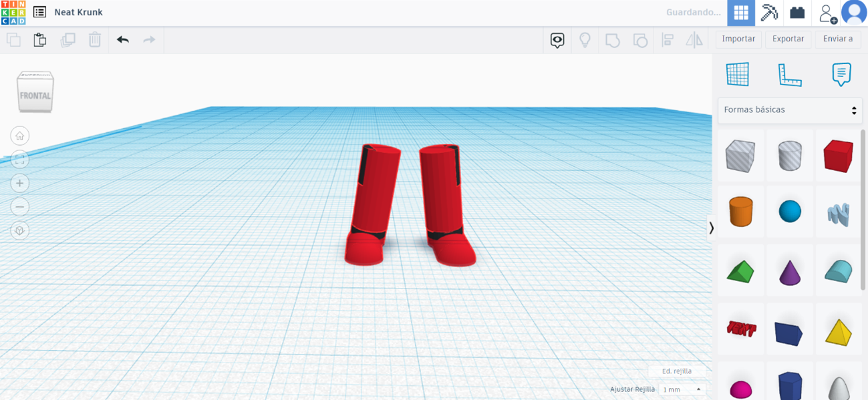Image resolution: width=868 pixels, height=400 pixels.
Task: Select the Flip/Mirror tool
Action: (694, 39)
